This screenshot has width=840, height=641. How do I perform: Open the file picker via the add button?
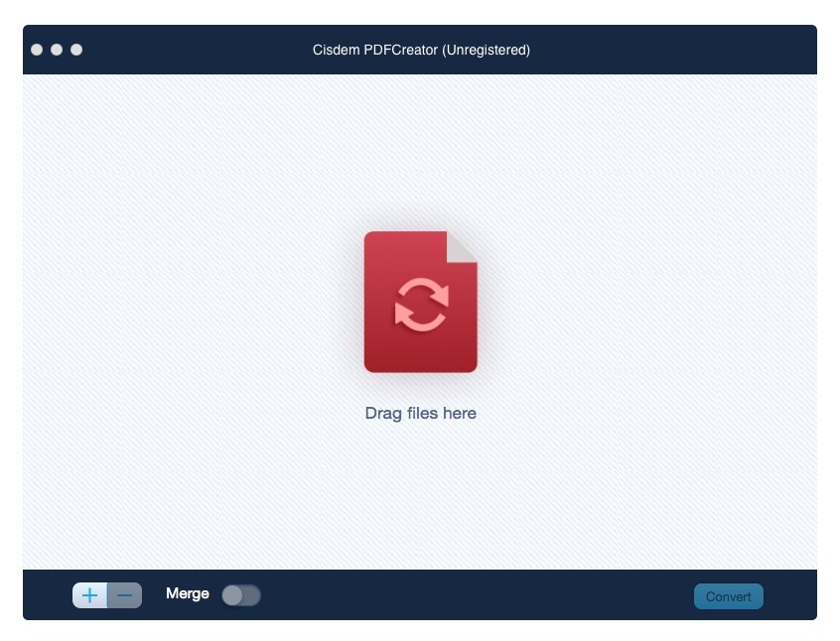point(90,593)
